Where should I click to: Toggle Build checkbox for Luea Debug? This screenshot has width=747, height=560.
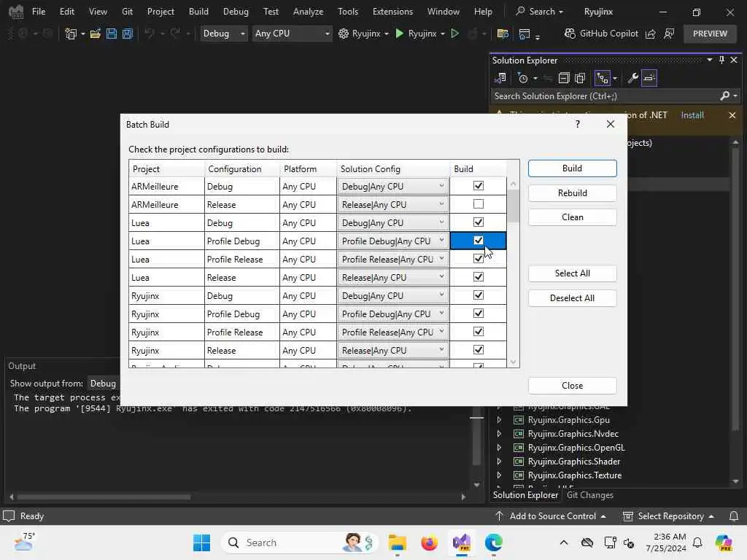[x=479, y=222]
